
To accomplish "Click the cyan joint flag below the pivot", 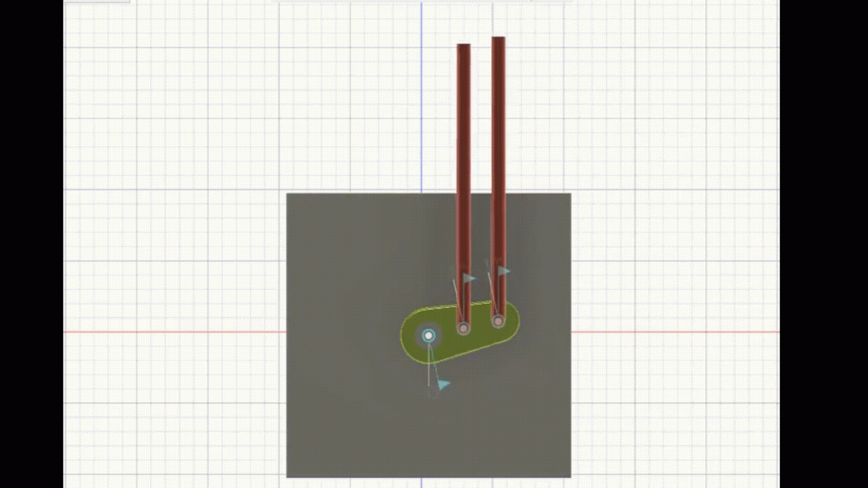I will (444, 384).
